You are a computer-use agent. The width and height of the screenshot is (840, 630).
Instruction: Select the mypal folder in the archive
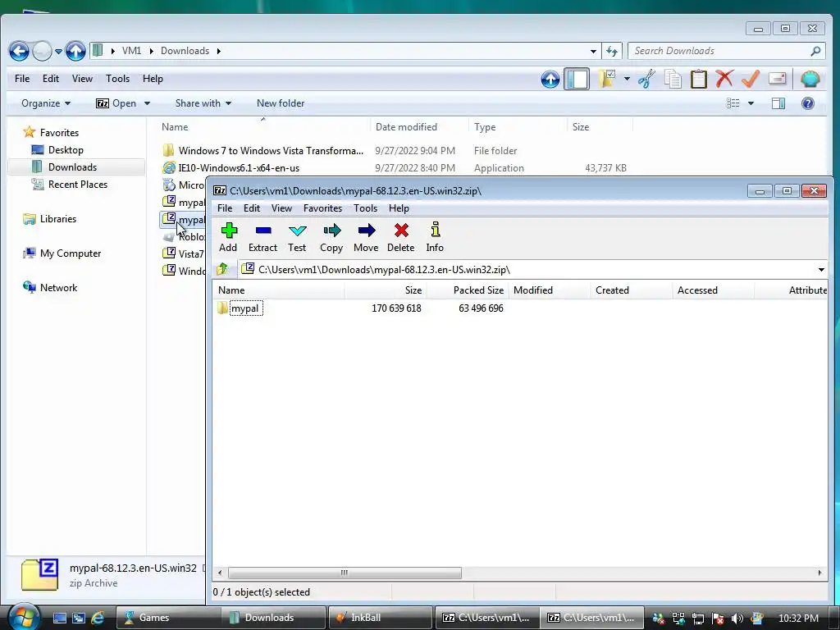pos(245,308)
